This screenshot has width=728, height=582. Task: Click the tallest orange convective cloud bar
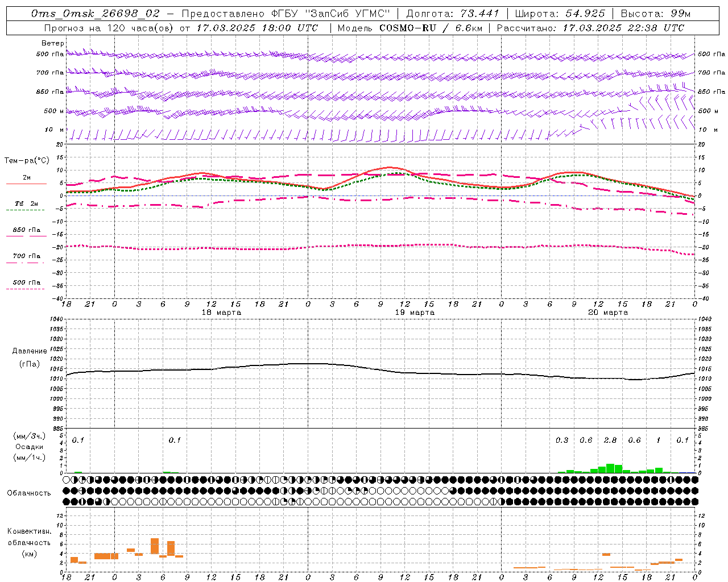tap(155, 546)
